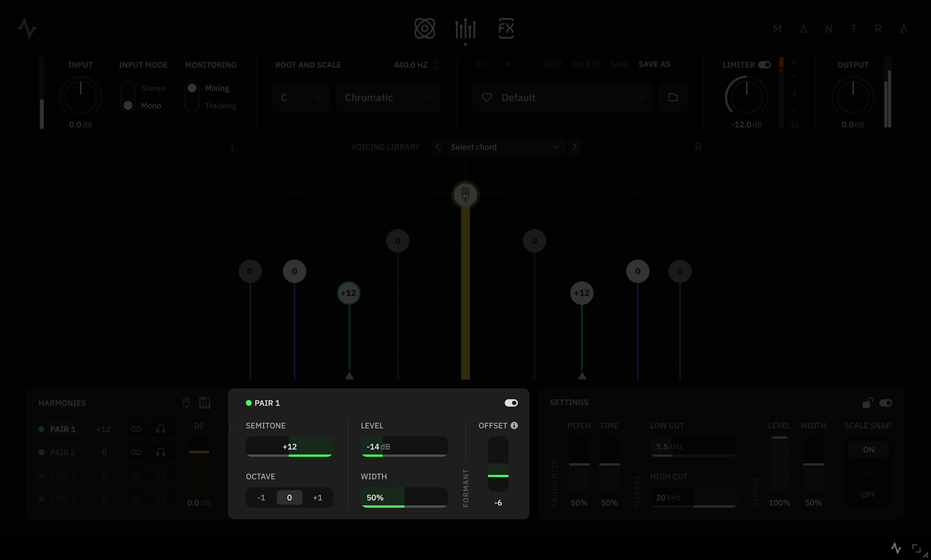The width and height of the screenshot is (931, 560).
Task: Click the circular harmony view icon
Action: pos(424,29)
